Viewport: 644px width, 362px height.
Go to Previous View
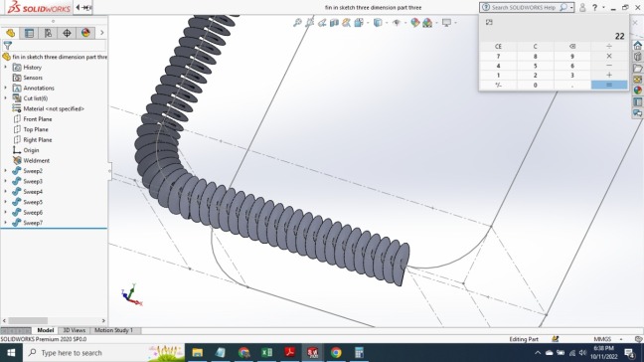tap(322, 23)
